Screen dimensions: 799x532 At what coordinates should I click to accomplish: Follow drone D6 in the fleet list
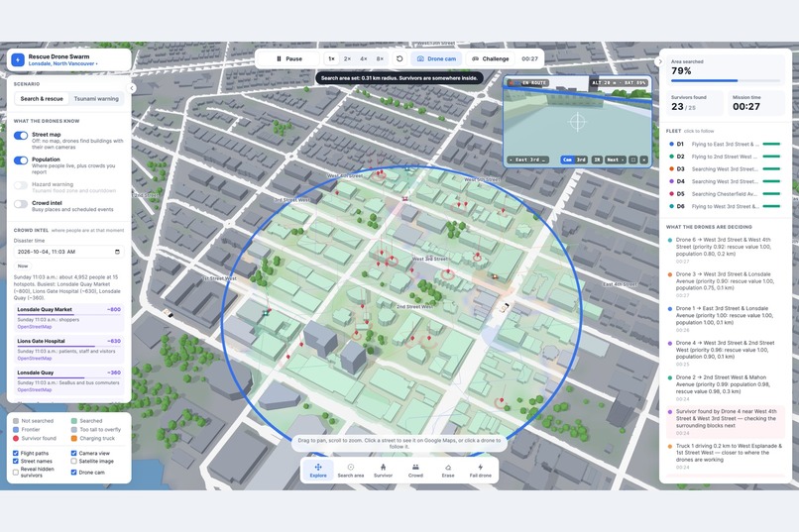click(725, 207)
